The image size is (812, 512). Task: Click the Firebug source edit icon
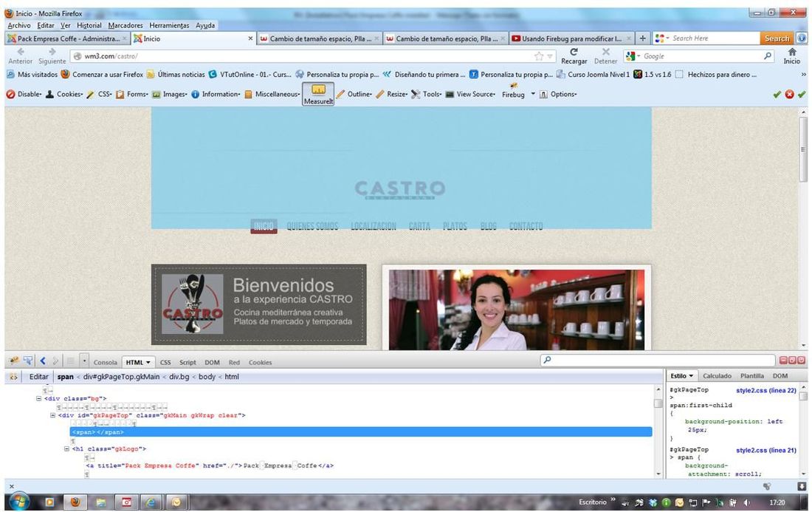click(x=13, y=377)
